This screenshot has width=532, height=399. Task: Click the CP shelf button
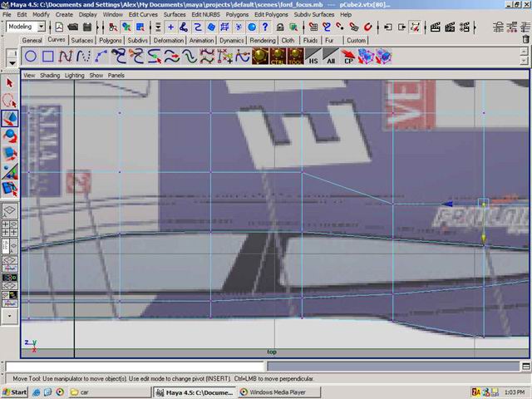click(x=350, y=57)
